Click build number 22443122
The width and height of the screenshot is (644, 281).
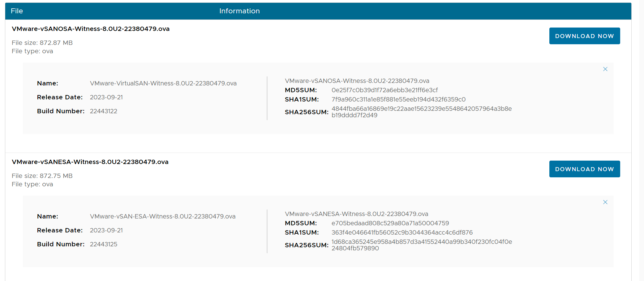coord(103,111)
